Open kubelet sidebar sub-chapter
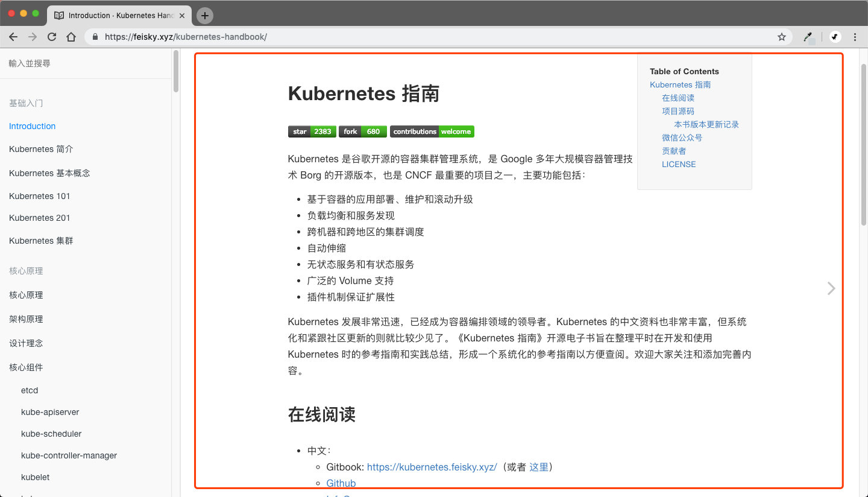Image resolution: width=868 pixels, height=497 pixels. [x=36, y=477]
